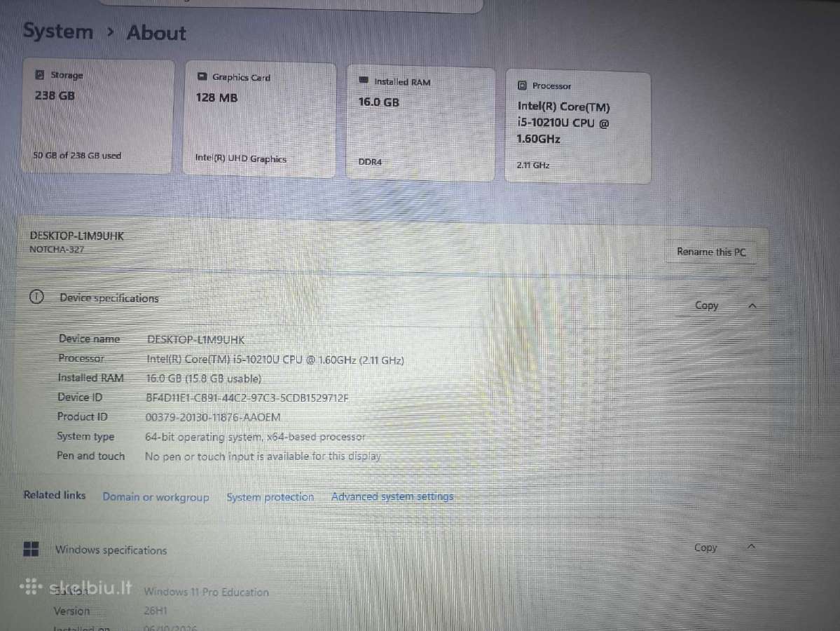The image size is (840, 631).
Task: Open the Processor i5-10210U card
Action: tap(578, 126)
